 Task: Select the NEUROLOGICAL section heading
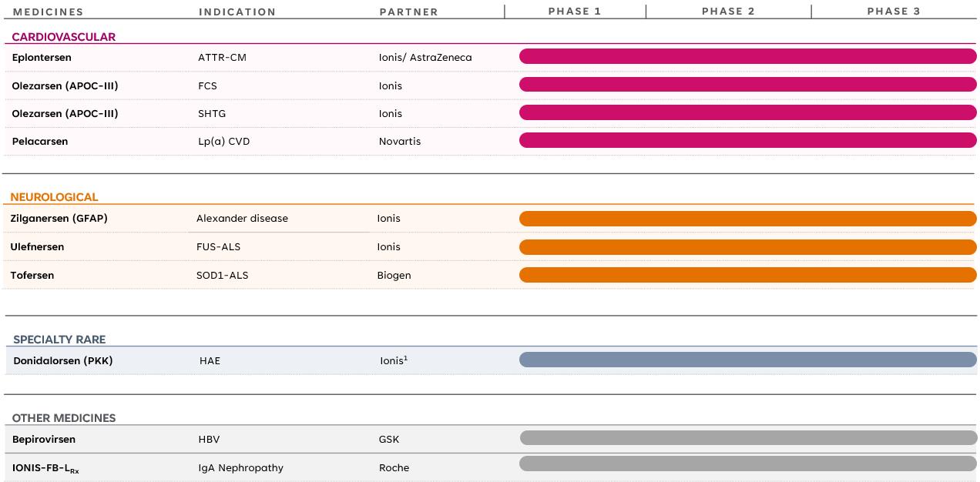pos(54,197)
